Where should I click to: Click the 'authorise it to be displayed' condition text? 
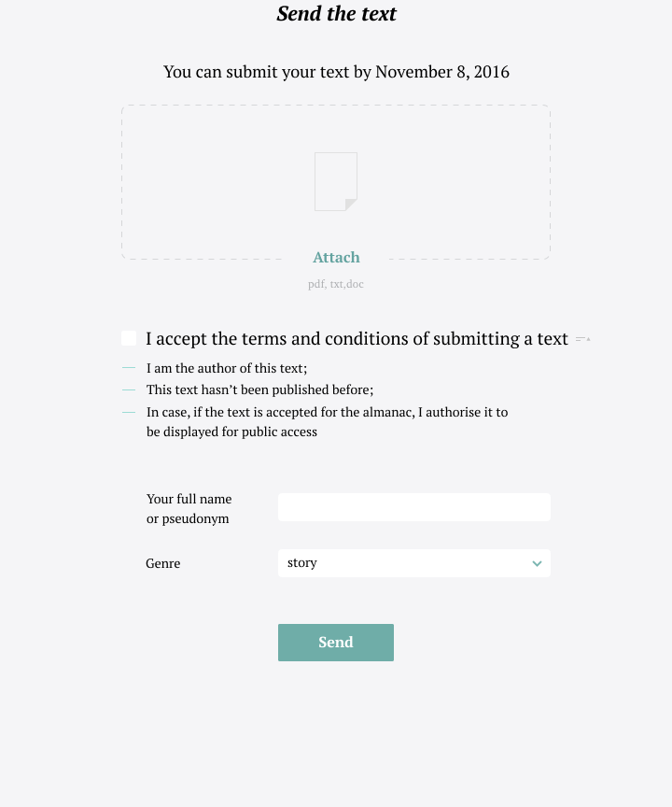coord(327,422)
